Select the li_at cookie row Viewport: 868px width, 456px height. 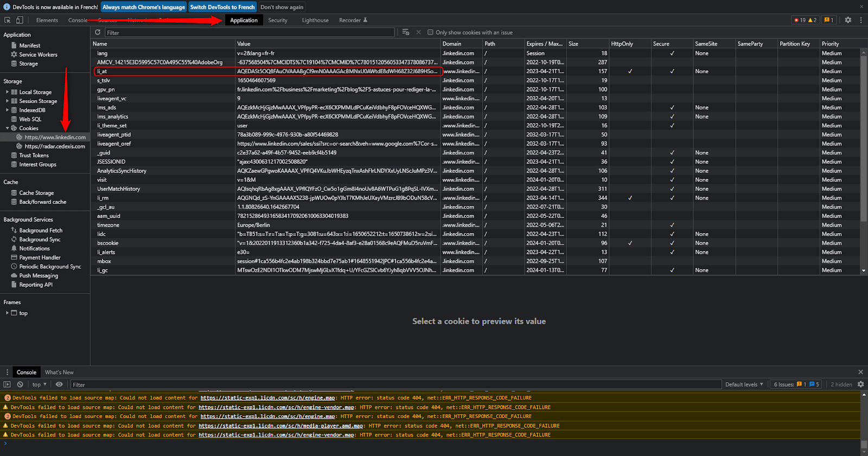475,72
